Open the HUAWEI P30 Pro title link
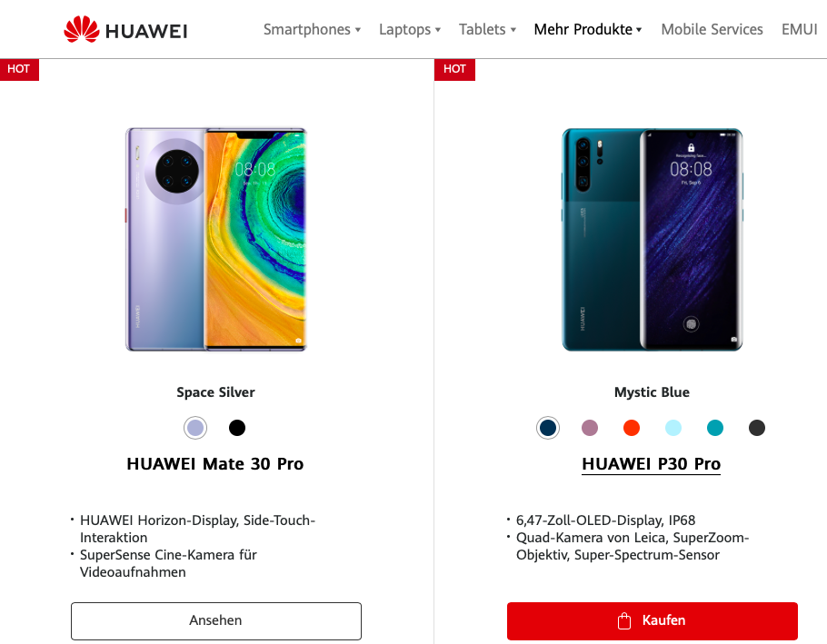Screen dimensions: 827x644 pos(651,464)
